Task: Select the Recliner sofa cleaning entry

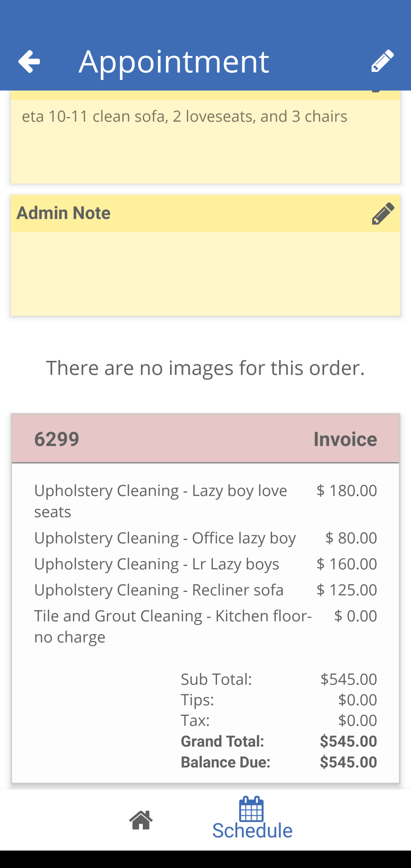Action: [x=159, y=590]
